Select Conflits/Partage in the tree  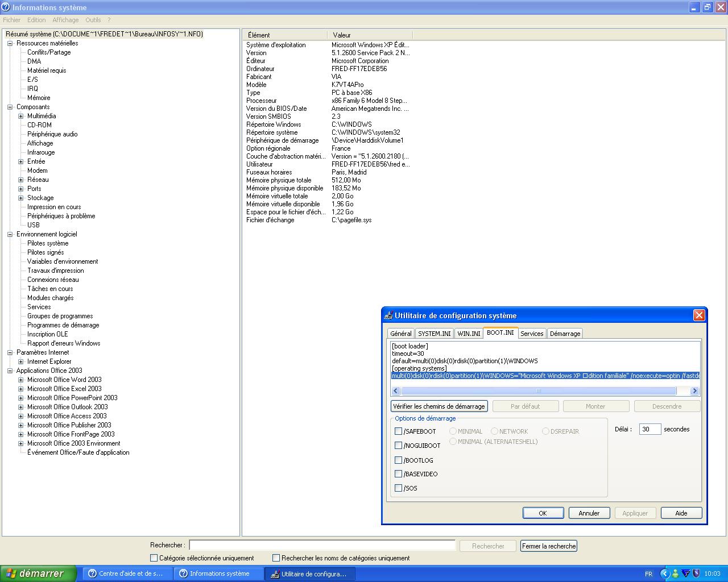point(49,52)
